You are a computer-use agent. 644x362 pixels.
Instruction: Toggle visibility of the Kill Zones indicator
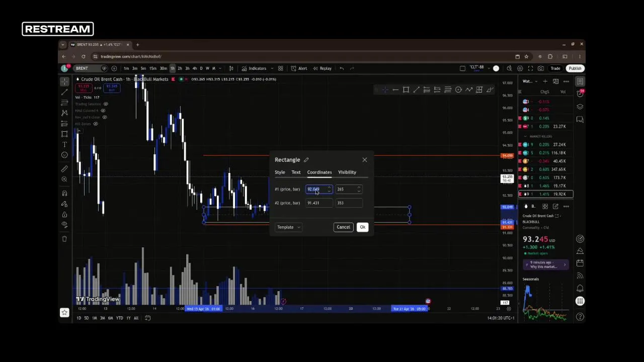96,124
